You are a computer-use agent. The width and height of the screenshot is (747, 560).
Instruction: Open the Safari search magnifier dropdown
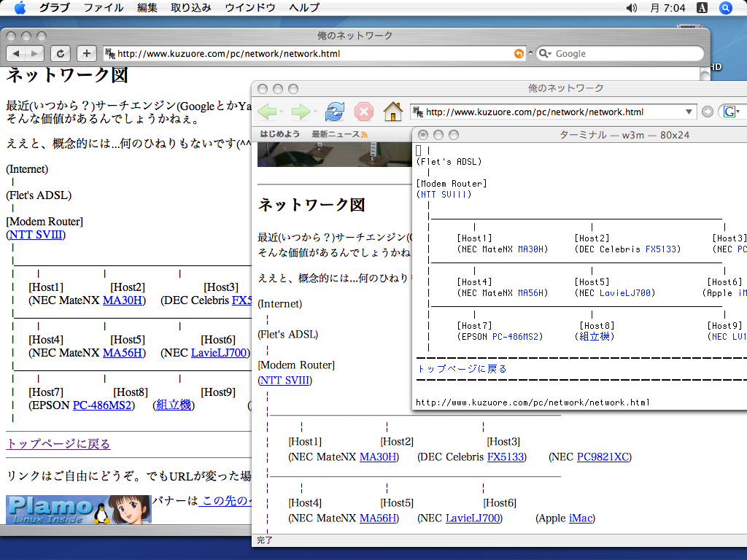coord(544,53)
